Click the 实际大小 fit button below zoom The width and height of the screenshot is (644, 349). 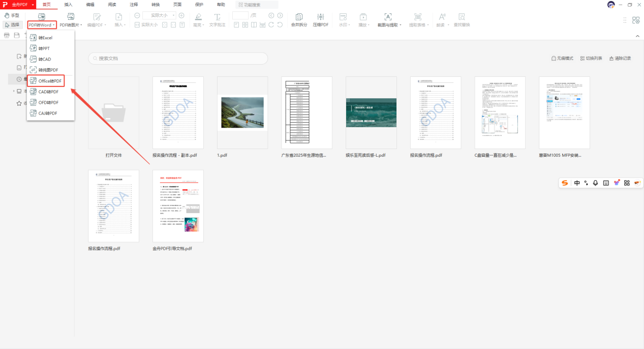pos(146,24)
